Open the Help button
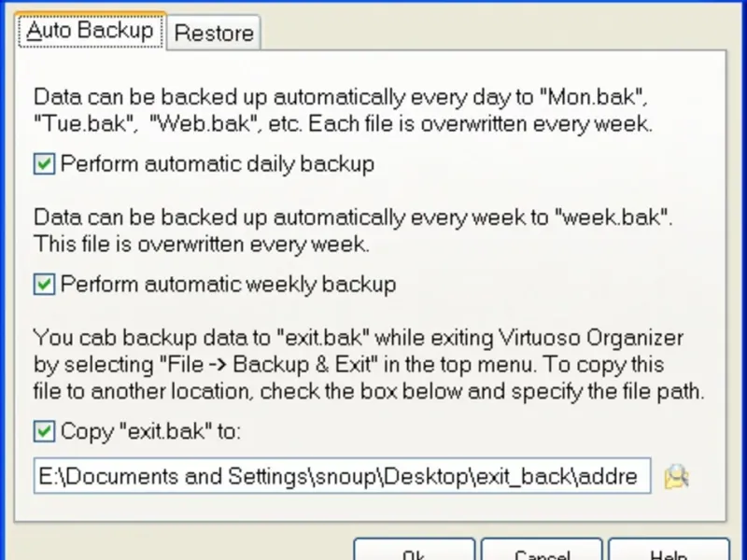 pos(669,550)
